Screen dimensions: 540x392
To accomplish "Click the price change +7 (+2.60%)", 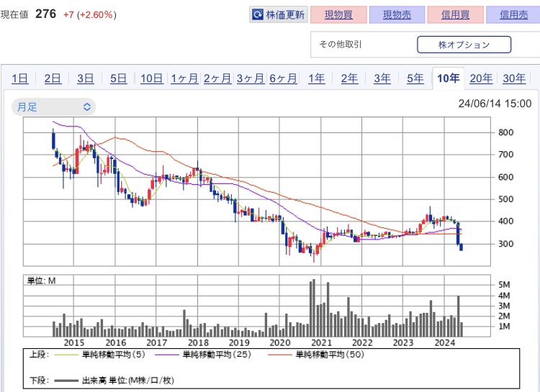I will pos(90,15).
